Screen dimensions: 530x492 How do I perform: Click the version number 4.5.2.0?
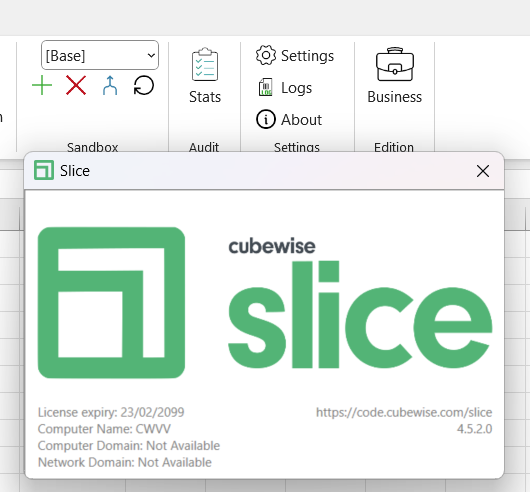pyautogui.click(x=475, y=429)
